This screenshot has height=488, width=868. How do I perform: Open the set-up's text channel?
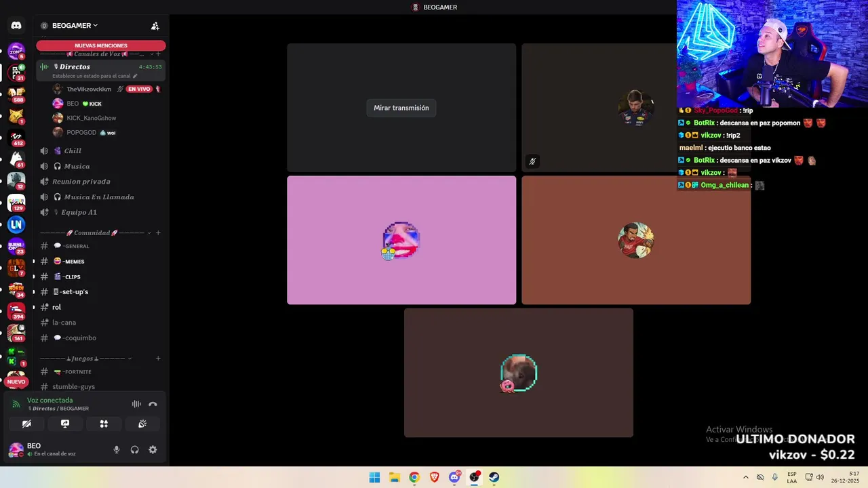coord(101,292)
